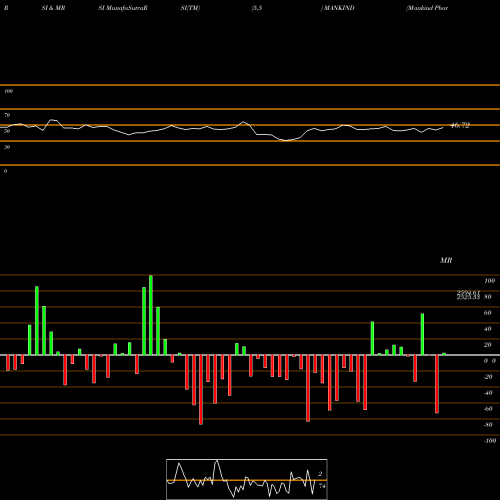Click the 80 label on MR axis
Viewport: 500px width, 500px height.
point(488,297)
